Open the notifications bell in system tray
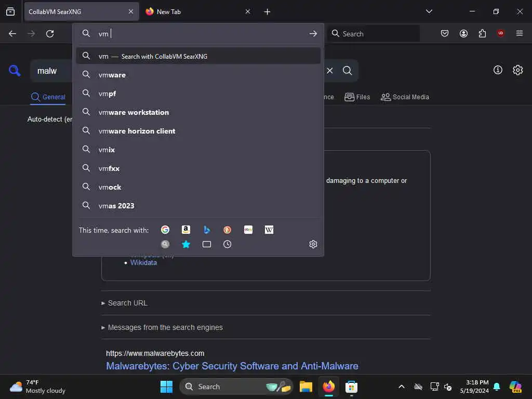Viewport: 532px width, 399px height. coord(497,387)
